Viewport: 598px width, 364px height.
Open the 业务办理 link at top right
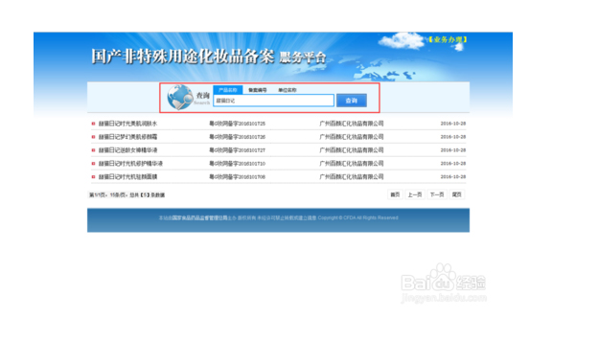[x=448, y=39]
